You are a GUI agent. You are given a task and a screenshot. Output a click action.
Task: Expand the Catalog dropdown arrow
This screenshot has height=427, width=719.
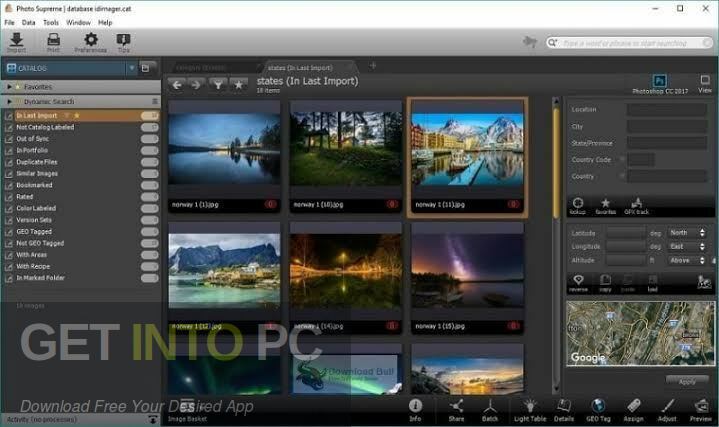[132, 68]
